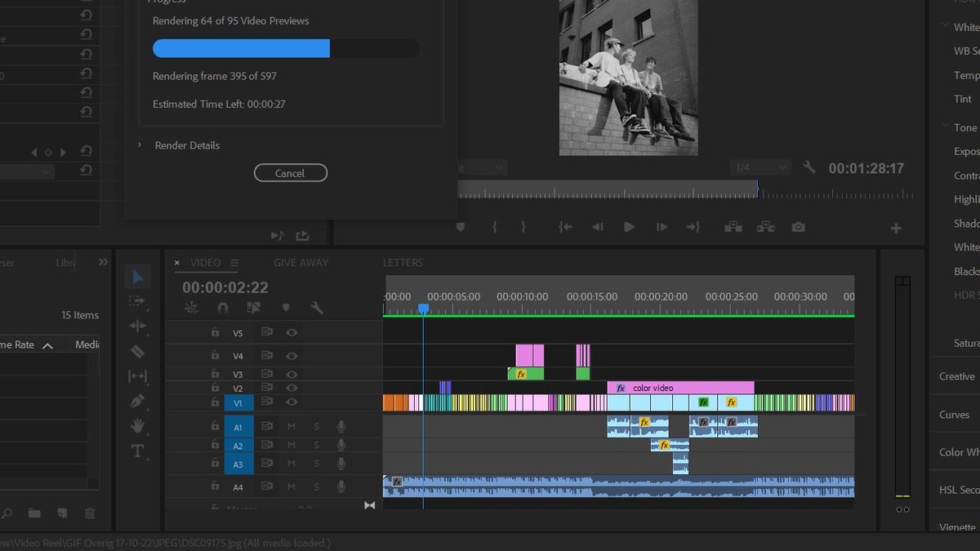Select the Pen tool
980x551 pixels.
point(137,402)
